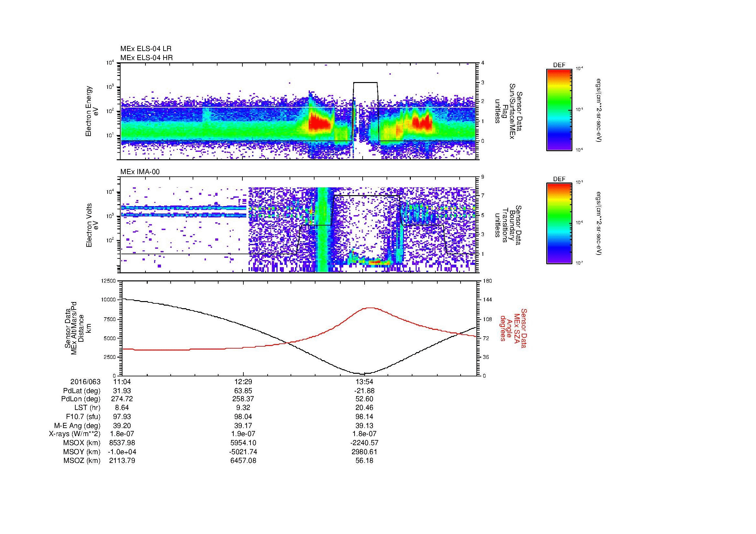756x534 pixels.
Task: Click the altitude axis tick 2500
Action: pyautogui.click(x=110, y=357)
